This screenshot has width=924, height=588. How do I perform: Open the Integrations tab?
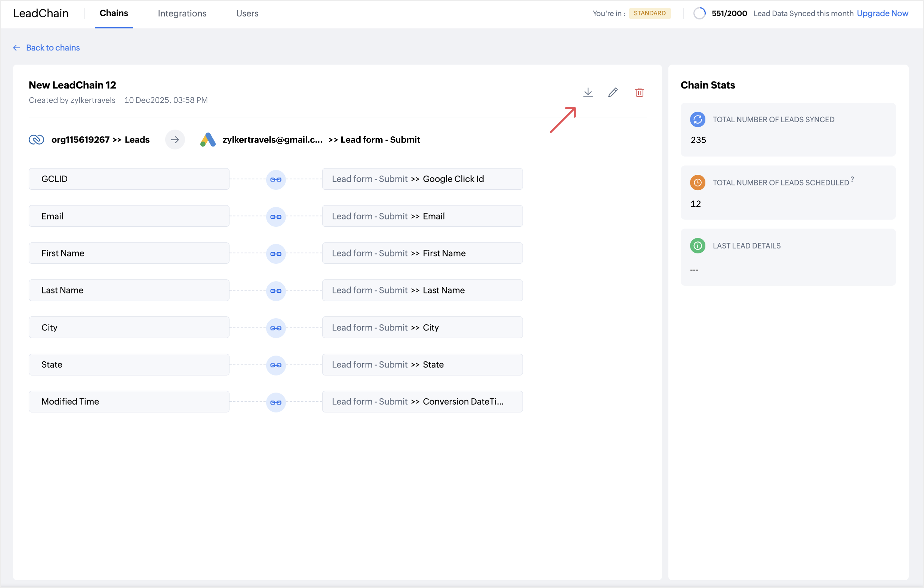[182, 13]
